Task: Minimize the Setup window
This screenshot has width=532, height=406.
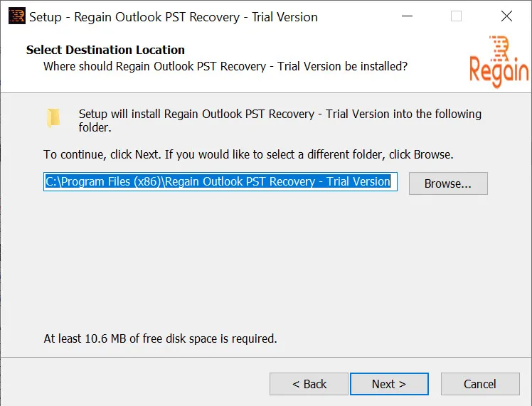Action: [407, 16]
